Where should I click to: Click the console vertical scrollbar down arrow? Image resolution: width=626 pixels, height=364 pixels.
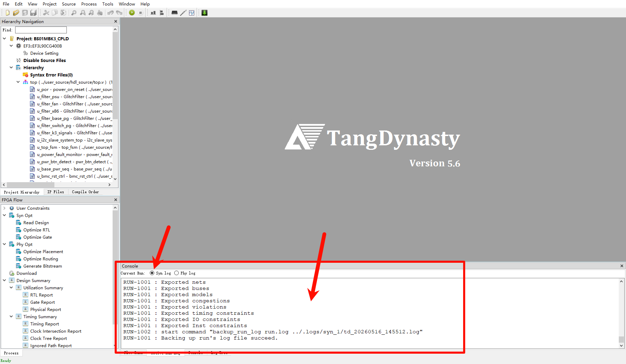(621, 346)
